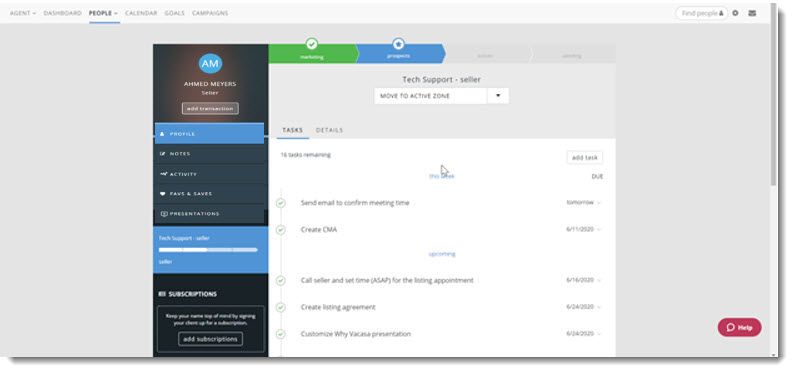Switch to the TASKS tab
The height and width of the screenshot is (372, 793).
tap(292, 130)
